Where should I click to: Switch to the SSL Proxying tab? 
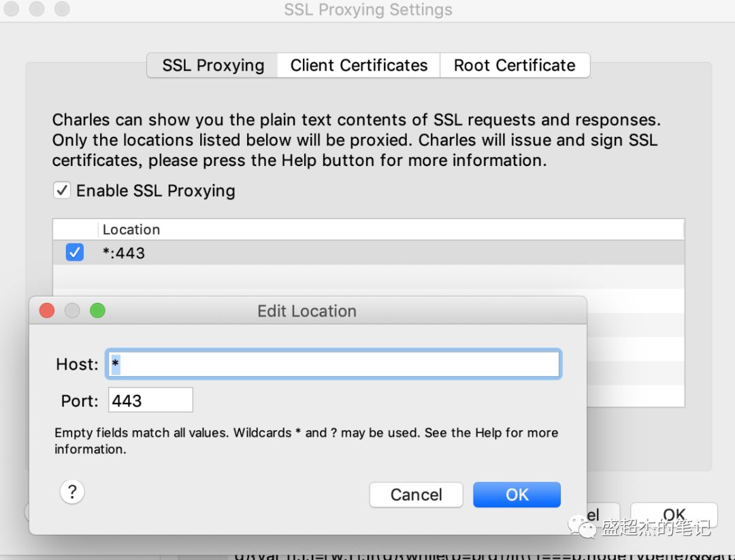click(213, 65)
